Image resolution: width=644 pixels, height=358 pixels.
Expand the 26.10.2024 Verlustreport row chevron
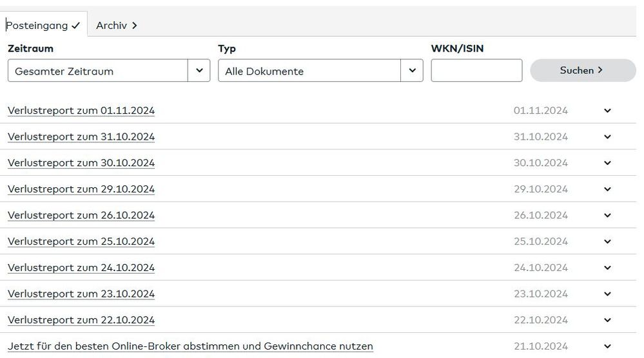tap(607, 215)
